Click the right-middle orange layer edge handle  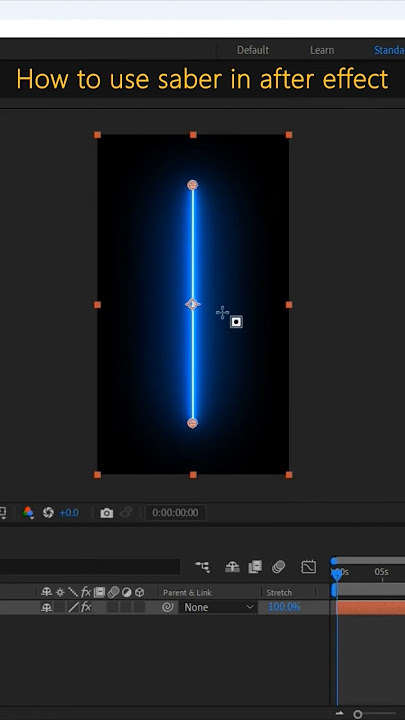point(289,305)
